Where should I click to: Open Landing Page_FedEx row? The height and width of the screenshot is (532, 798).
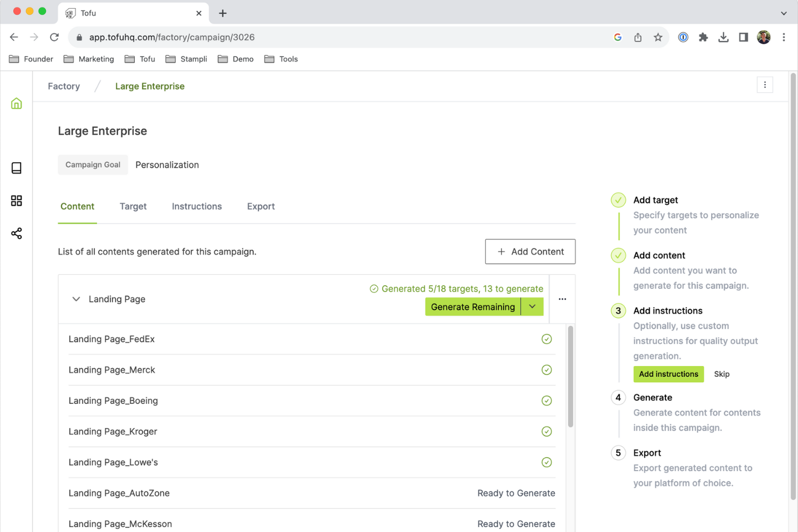(312, 339)
